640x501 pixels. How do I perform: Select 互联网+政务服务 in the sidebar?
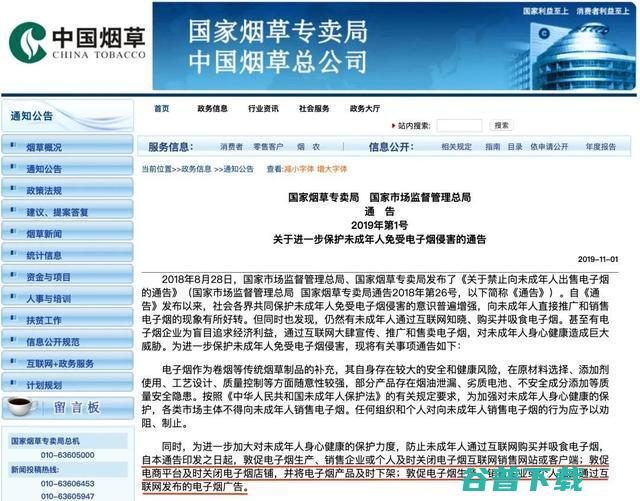point(67,363)
